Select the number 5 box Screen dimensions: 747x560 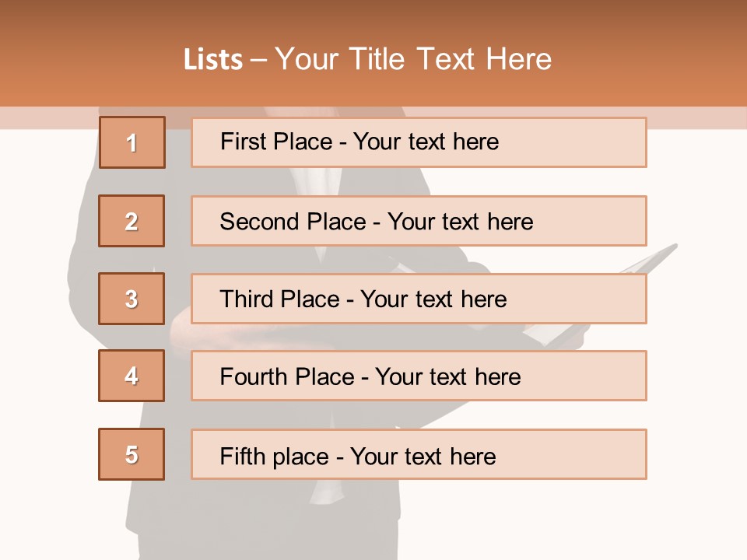pos(132,454)
